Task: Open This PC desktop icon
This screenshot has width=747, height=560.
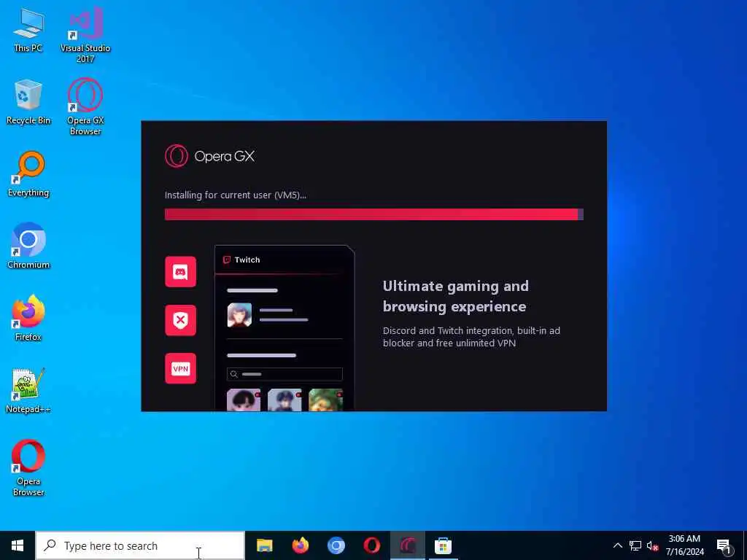Action: click(x=28, y=30)
